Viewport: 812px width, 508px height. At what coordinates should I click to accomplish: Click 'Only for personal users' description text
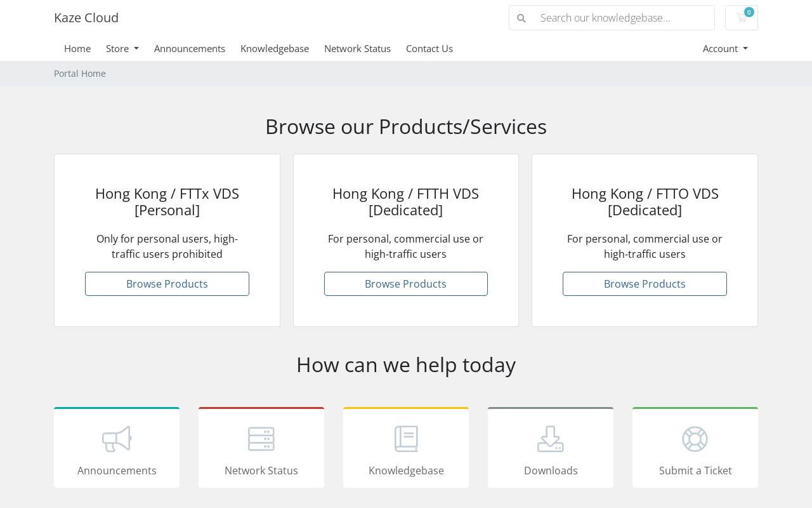(x=167, y=246)
